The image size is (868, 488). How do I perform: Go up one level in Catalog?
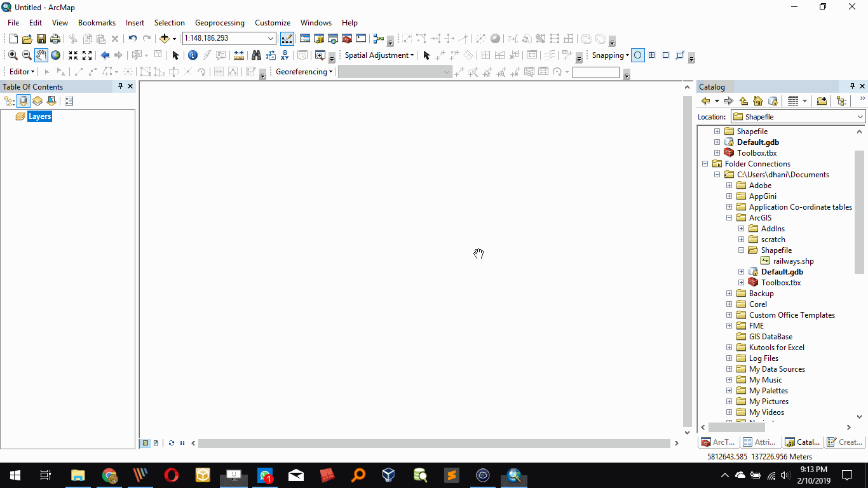pos(743,101)
